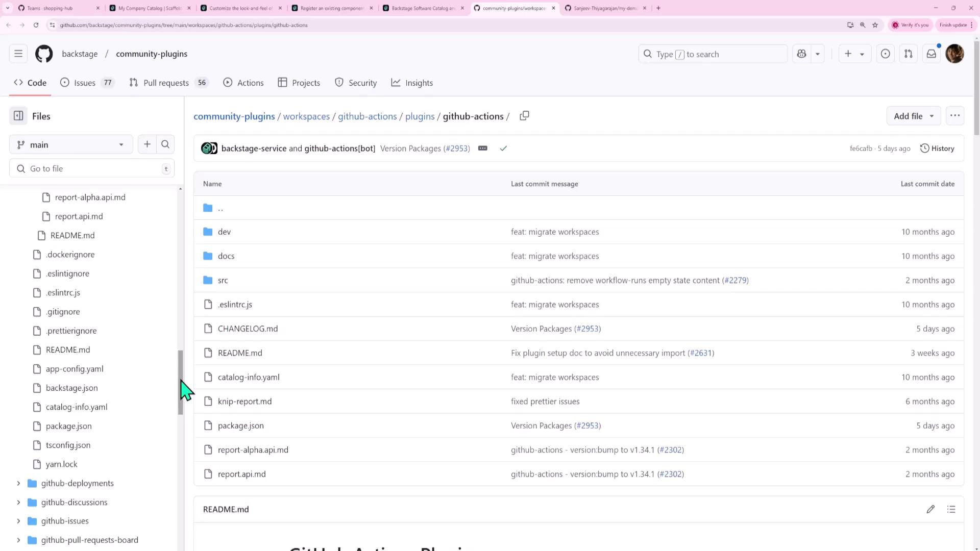Copy the file path with copy icon
This screenshot has width=980, height=551.
pos(524,116)
